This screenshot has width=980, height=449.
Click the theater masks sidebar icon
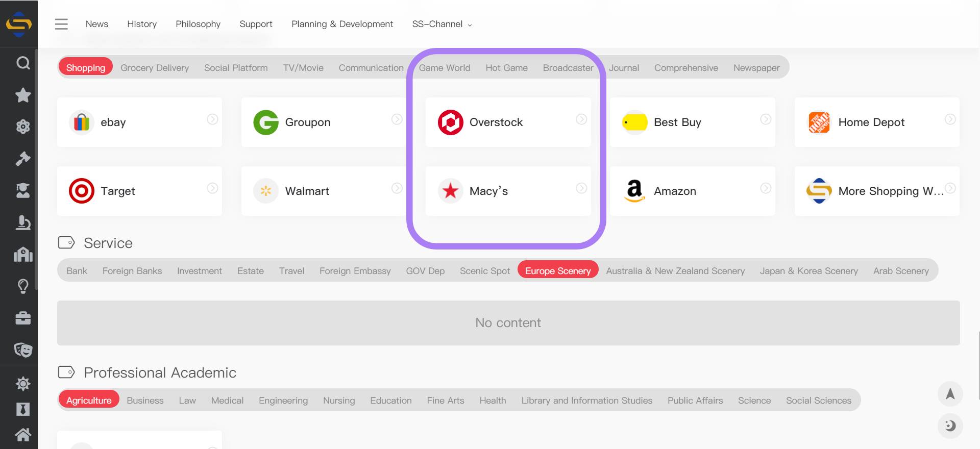[23, 350]
